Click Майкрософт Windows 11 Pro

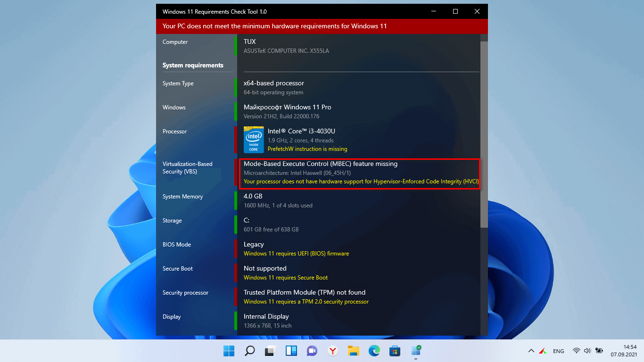pos(288,107)
